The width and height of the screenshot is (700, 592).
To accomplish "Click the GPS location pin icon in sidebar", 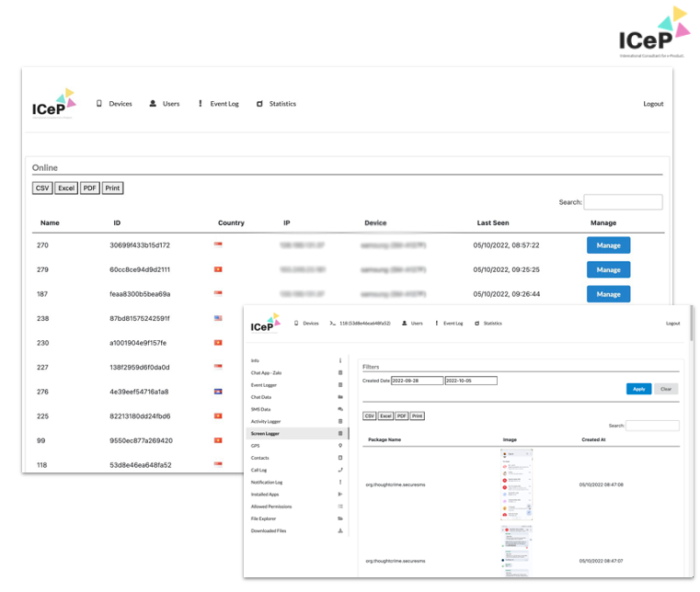I will (340, 446).
